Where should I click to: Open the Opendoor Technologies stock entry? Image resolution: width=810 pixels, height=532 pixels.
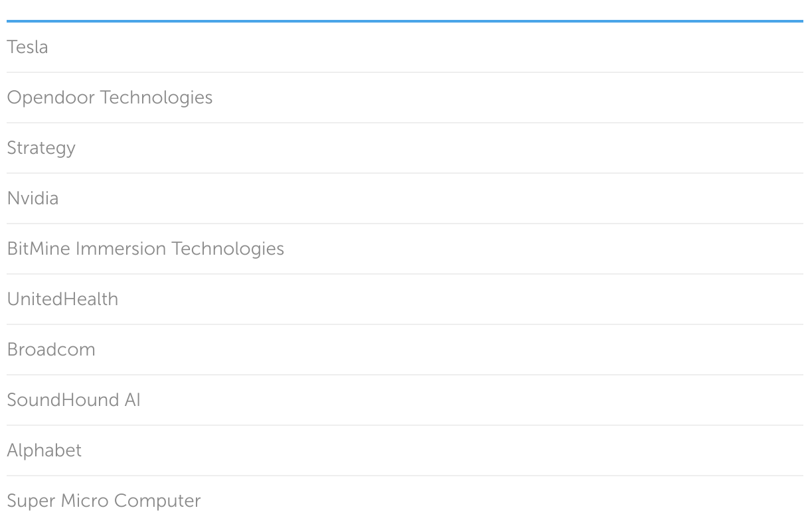coord(110,98)
